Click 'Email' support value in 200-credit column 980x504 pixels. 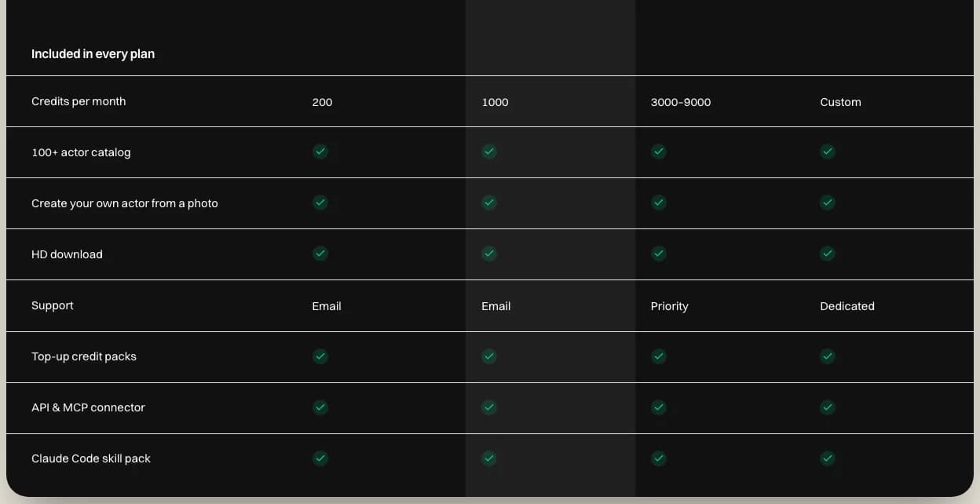[x=327, y=306]
